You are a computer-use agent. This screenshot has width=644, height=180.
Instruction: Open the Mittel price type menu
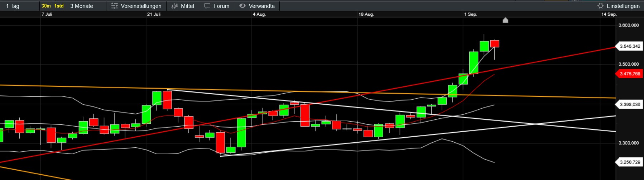183,6
